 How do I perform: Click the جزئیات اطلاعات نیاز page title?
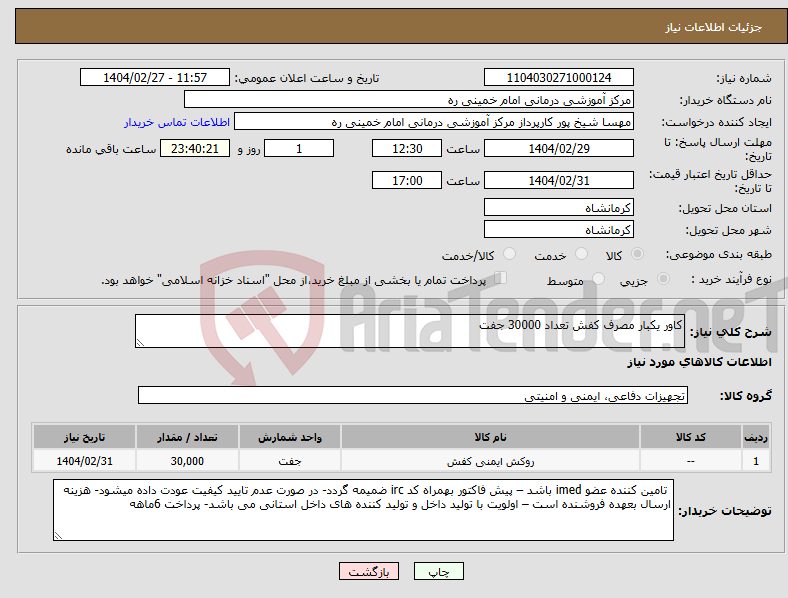[714, 27]
